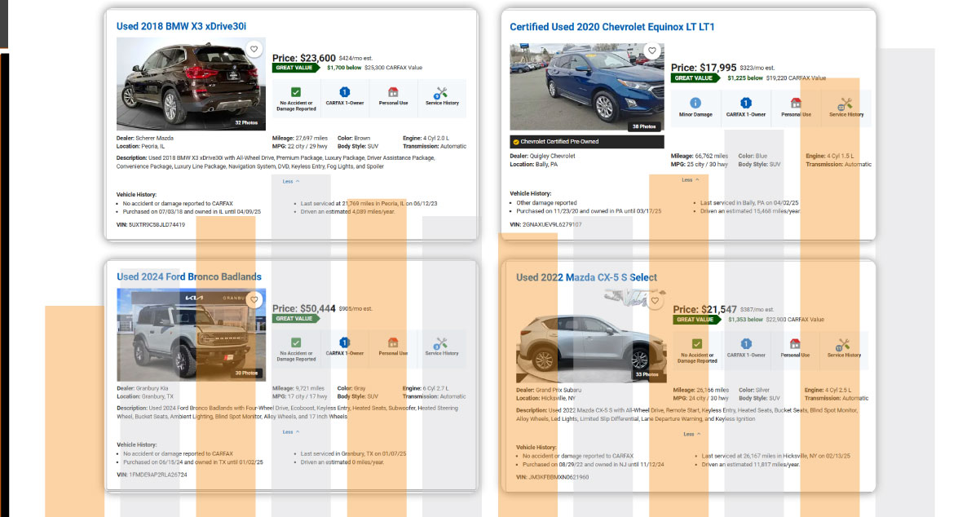
Task: Click the CARFAX 1-Owner icon on BMW X3
Action: pos(344,97)
